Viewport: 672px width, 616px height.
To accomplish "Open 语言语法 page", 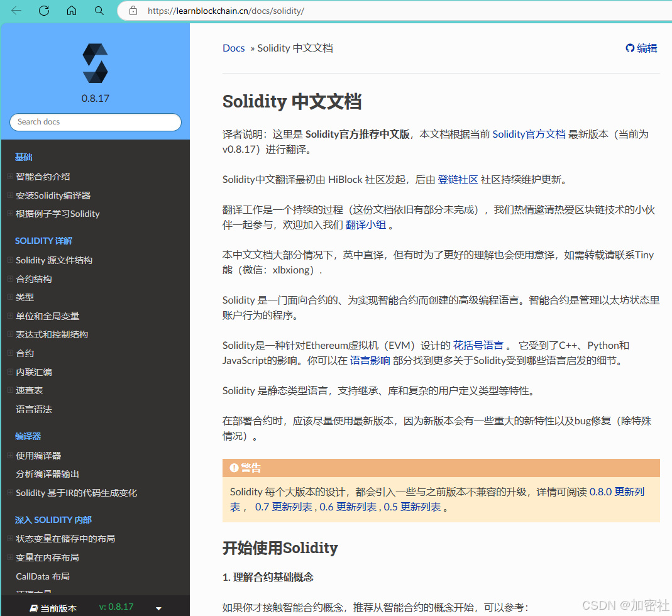I will [x=34, y=409].
